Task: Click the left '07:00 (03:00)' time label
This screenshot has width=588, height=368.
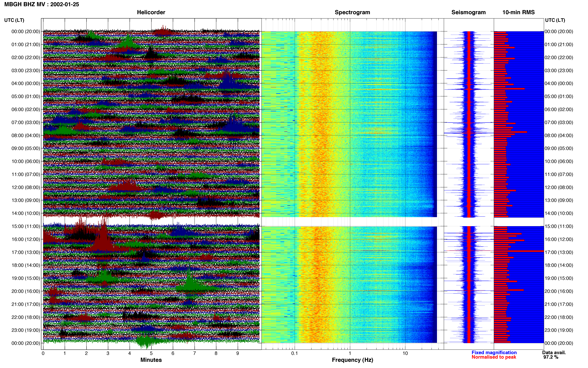Action: [x=26, y=122]
